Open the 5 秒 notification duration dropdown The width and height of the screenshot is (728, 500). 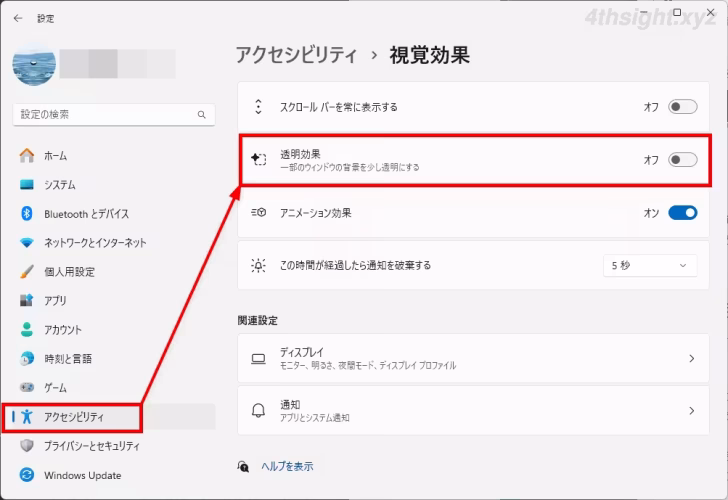(x=650, y=266)
